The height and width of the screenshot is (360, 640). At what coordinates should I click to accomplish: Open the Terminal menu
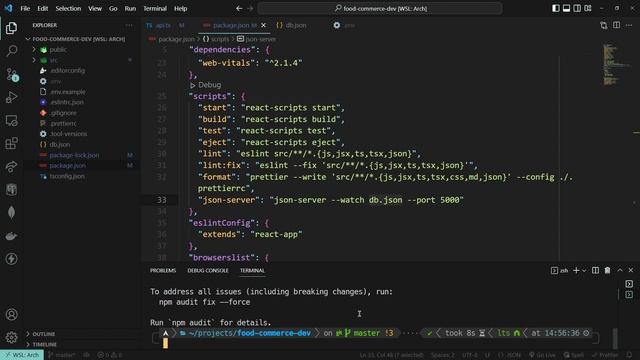click(x=155, y=8)
